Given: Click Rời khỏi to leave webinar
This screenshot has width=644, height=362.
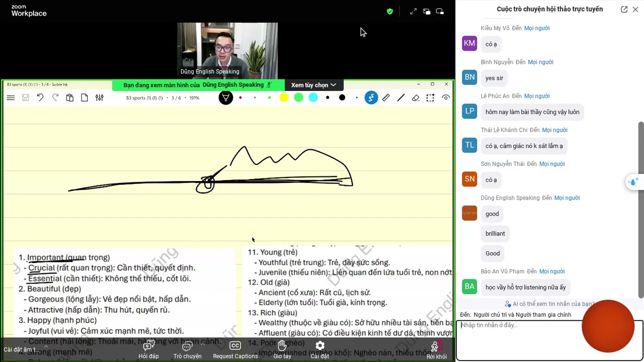Looking at the screenshot, I should tap(436, 350).
